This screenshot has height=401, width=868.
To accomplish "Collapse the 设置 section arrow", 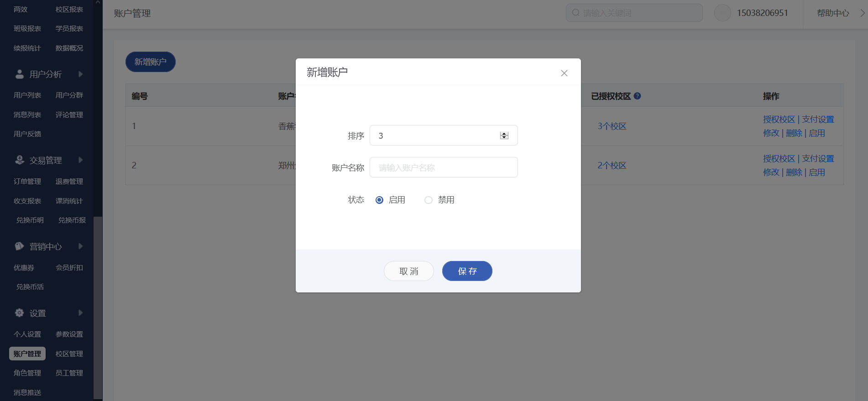I will click(x=80, y=313).
